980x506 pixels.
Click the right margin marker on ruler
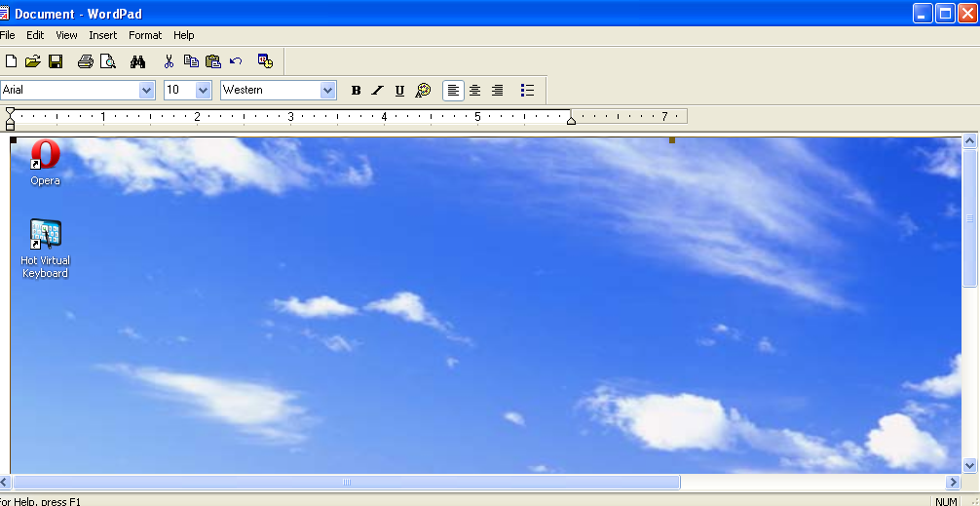571,120
